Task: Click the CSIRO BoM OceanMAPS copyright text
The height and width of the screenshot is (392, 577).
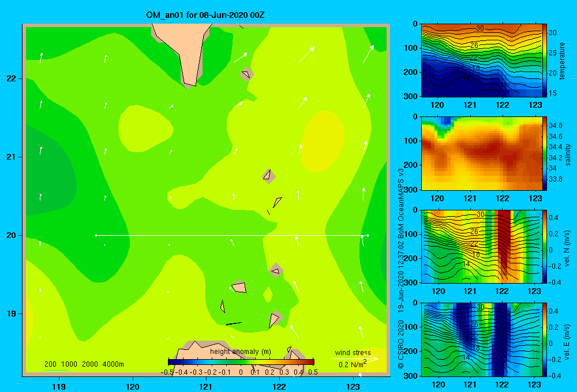Action: 401,269
